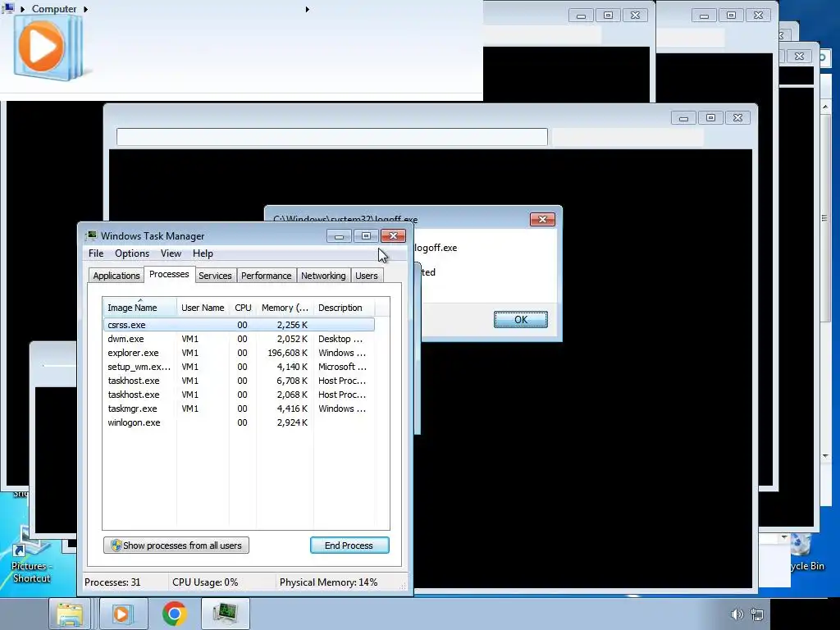Select the taskhost.exe row using 6,708 K
840x630 pixels.
tap(239, 381)
